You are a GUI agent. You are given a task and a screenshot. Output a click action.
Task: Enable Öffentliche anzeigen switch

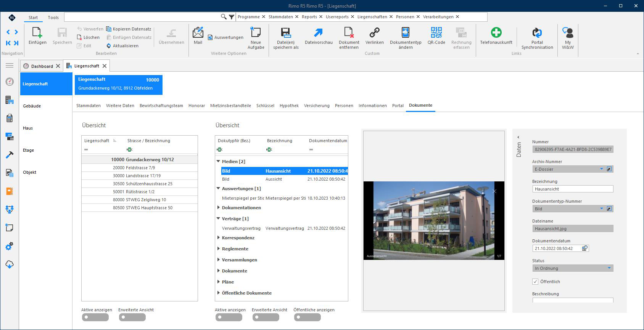coord(307,317)
